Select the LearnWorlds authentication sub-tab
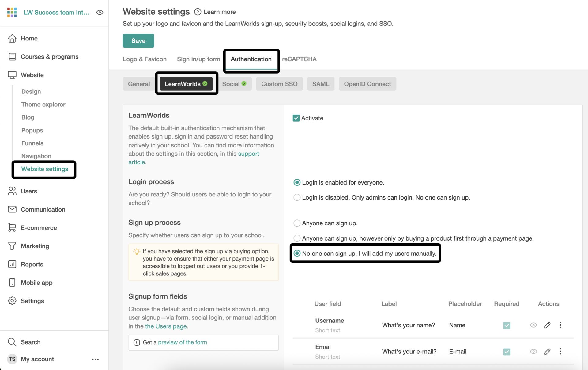Screen dimensions: 588x370 tap(186, 84)
